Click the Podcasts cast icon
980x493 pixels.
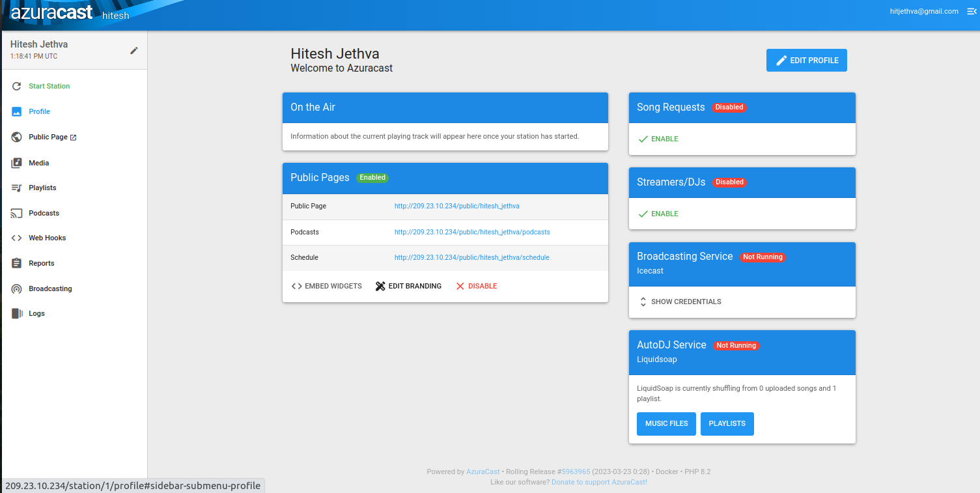point(17,213)
